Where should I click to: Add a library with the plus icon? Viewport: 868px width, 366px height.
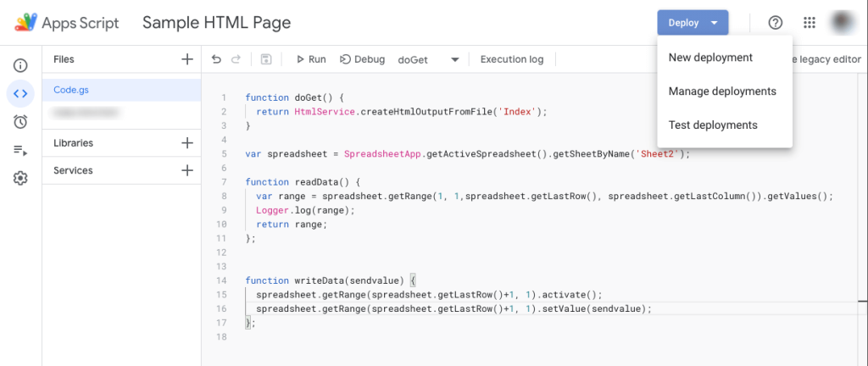(187, 142)
